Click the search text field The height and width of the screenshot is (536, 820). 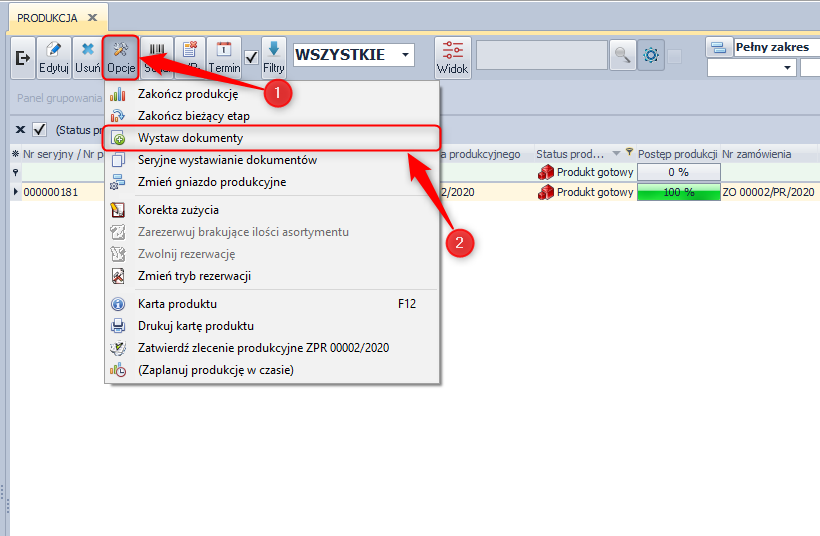(x=541, y=55)
